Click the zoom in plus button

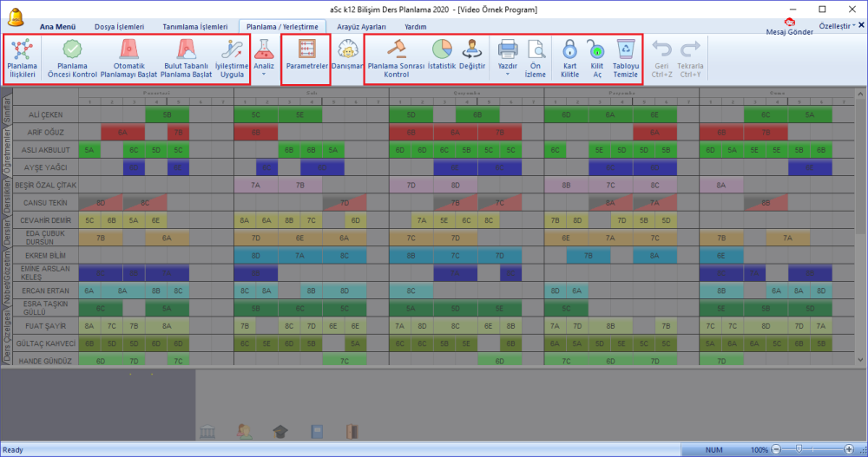[849, 449]
